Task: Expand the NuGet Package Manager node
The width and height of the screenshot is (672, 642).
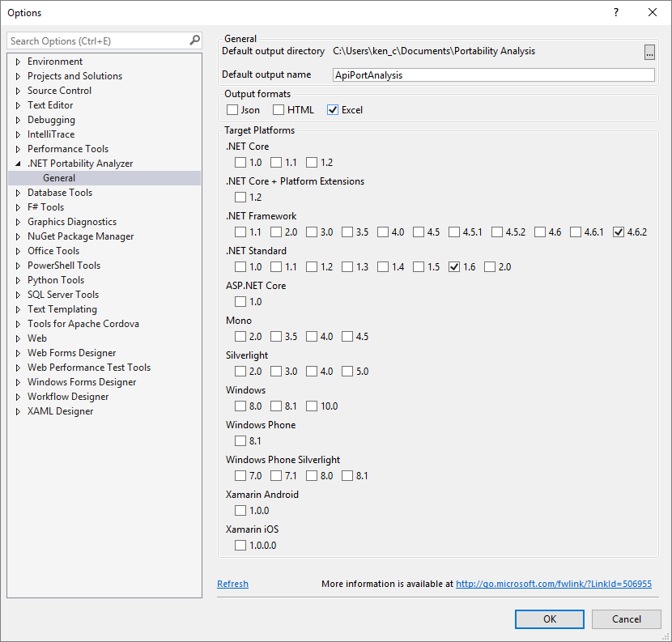Action: tap(18, 236)
